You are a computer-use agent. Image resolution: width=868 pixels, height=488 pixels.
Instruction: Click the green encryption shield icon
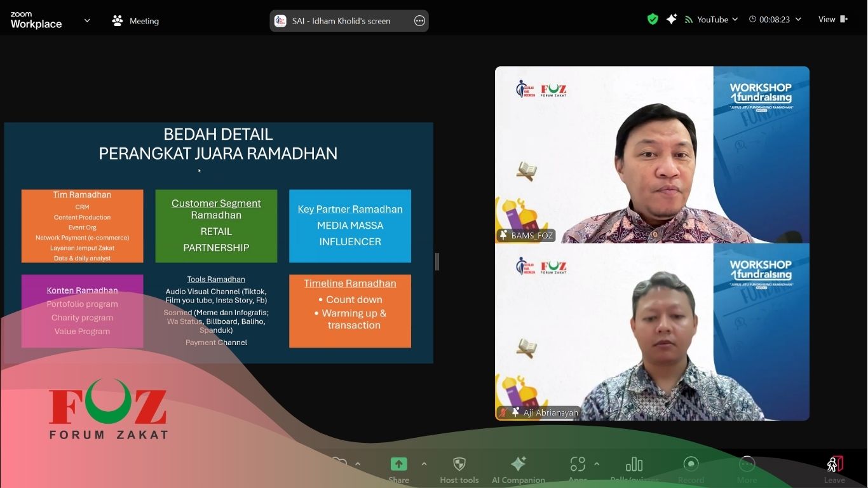(653, 19)
